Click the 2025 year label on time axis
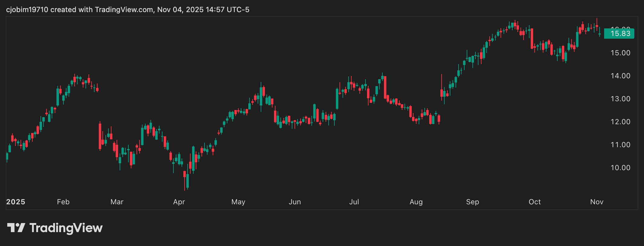 (x=16, y=202)
